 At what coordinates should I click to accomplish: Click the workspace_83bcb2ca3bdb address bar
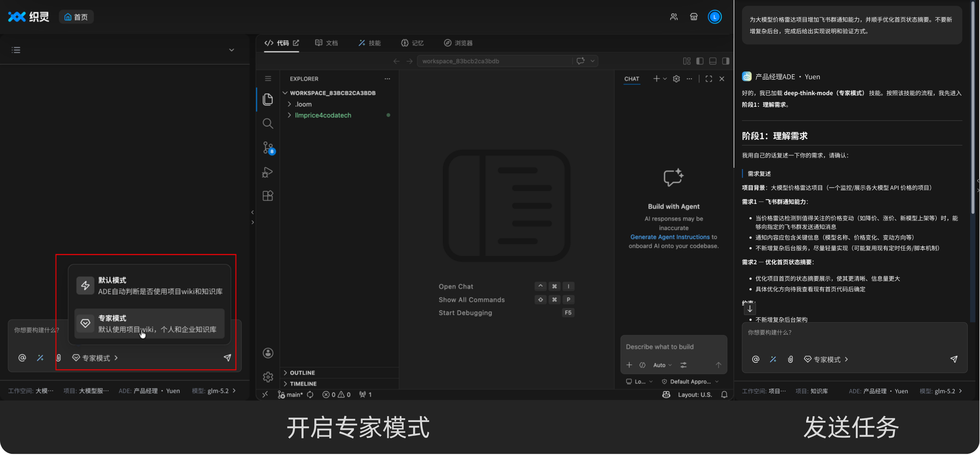tap(495, 61)
